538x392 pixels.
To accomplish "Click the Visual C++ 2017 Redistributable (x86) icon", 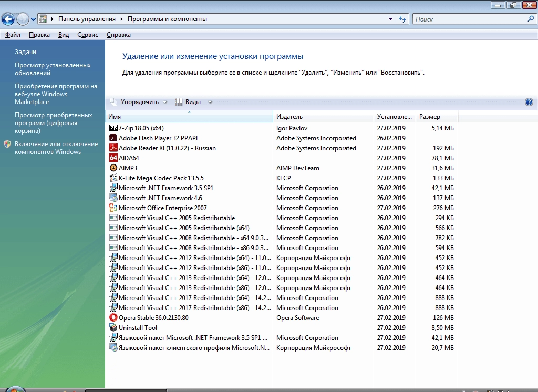I will click(113, 307).
